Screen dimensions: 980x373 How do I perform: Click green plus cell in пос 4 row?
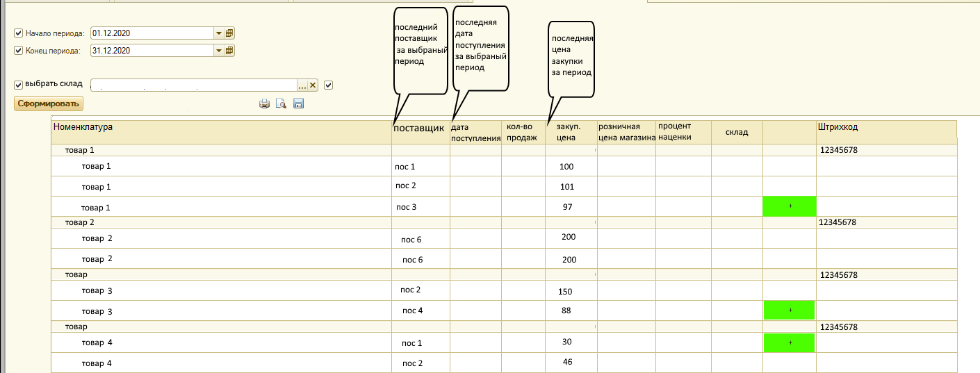coord(790,310)
